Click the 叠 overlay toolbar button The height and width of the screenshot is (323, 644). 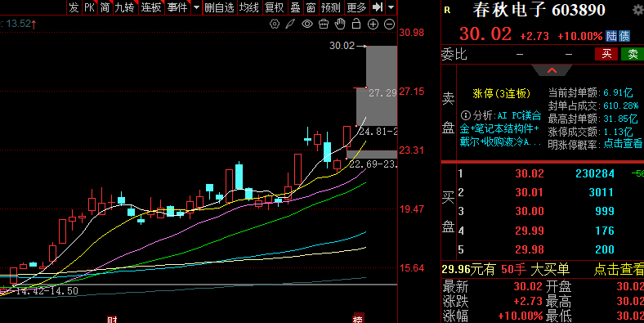pyautogui.click(x=295, y=7)
